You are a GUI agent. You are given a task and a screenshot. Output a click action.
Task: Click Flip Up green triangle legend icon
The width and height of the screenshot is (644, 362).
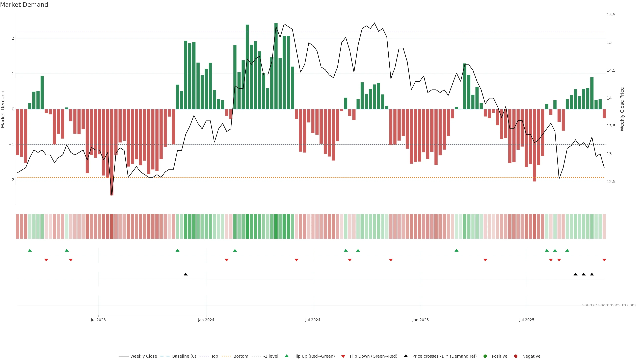tap(287, 356)
